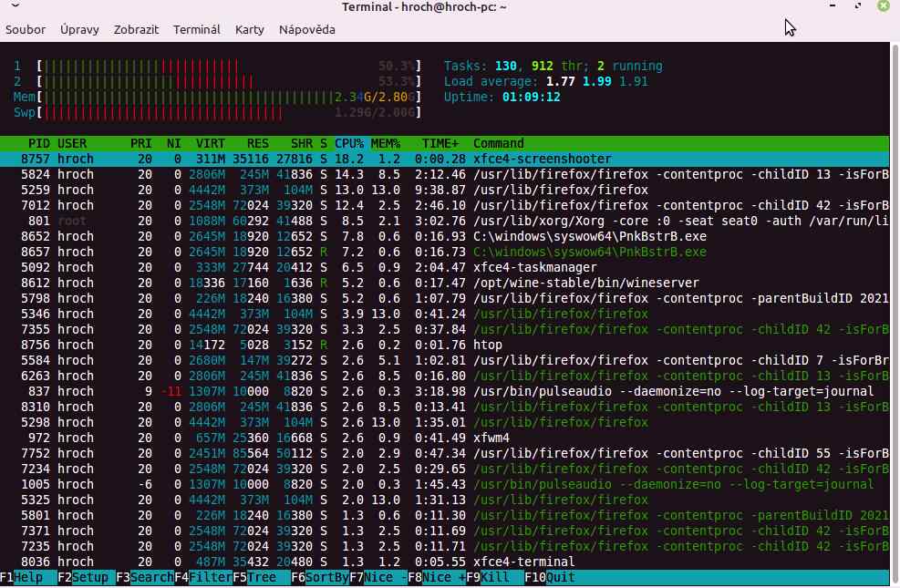Viewport: 900px width, 588px height.
Task: Open the Zobrazit menu
Action: [136, 29]
